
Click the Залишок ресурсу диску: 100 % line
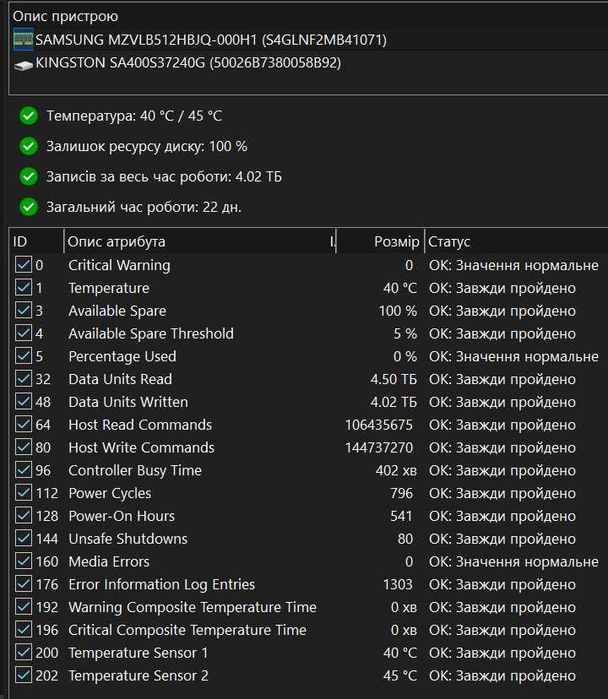click(147, 146)
